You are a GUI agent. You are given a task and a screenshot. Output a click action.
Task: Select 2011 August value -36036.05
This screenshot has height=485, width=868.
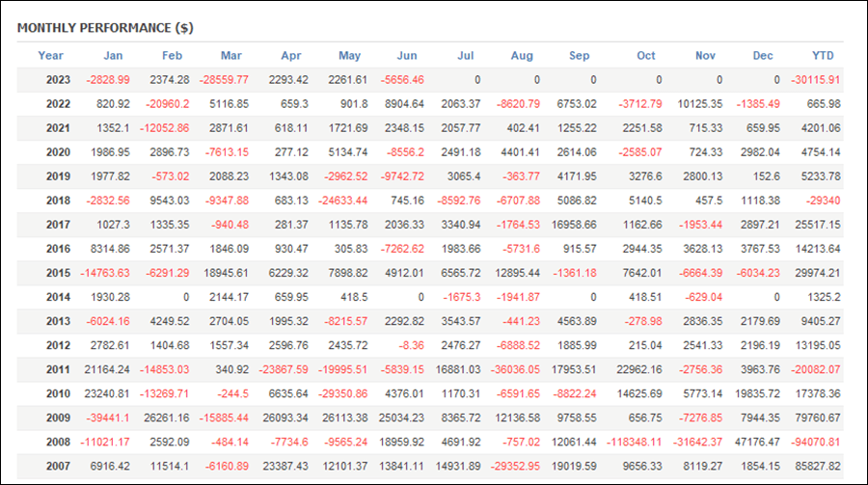tap(515, 370)
